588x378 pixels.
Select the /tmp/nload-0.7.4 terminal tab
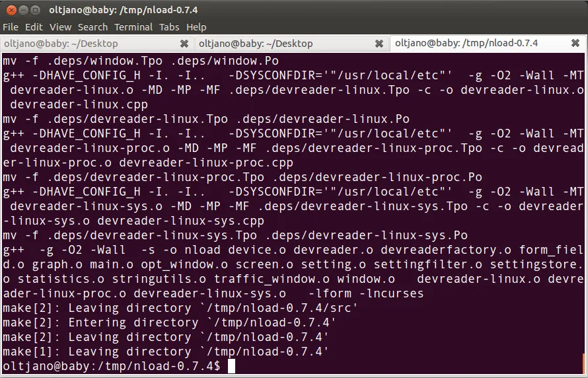488,43
